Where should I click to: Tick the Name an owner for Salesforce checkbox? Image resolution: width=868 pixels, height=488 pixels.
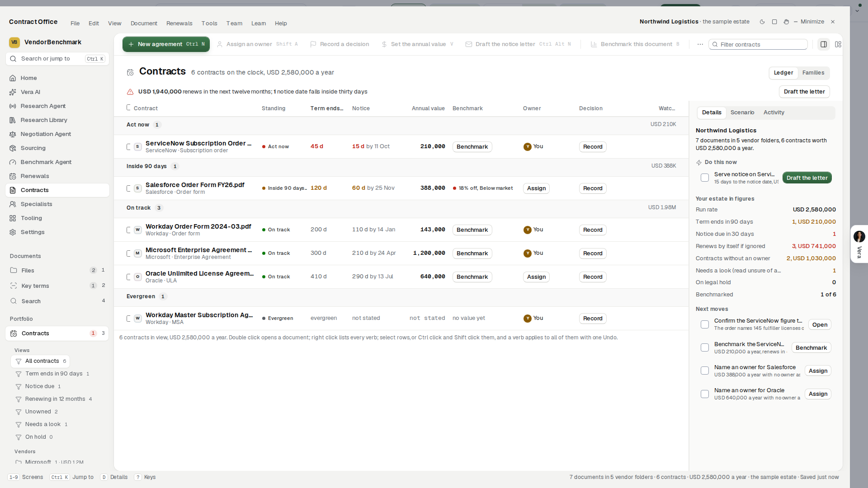pos(705,371)
